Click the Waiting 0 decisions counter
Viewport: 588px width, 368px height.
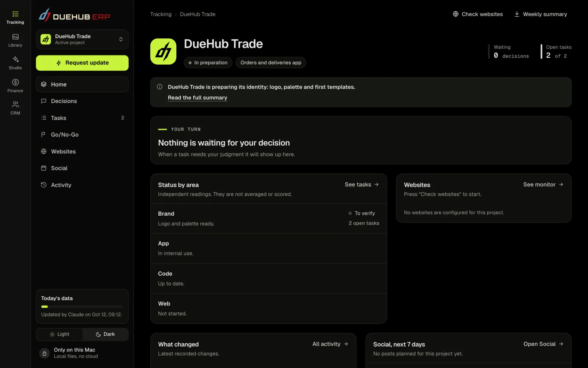pyautogui.click(x=509, y=52)
